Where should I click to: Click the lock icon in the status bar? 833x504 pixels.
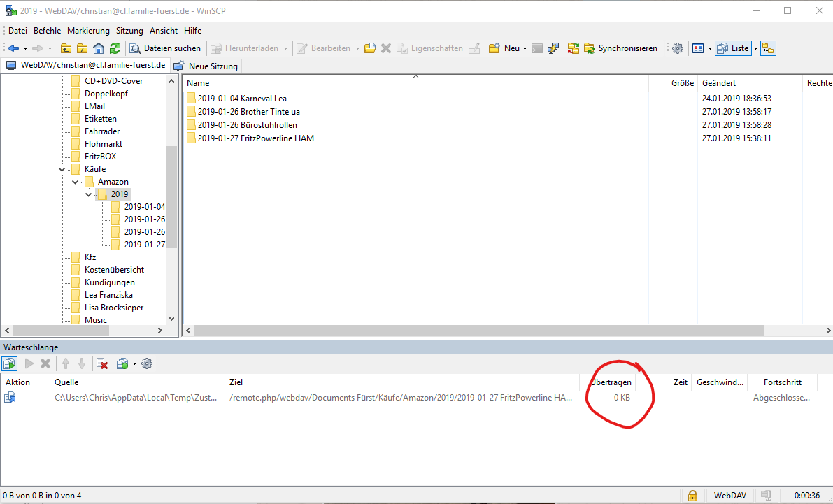(692, 495)
